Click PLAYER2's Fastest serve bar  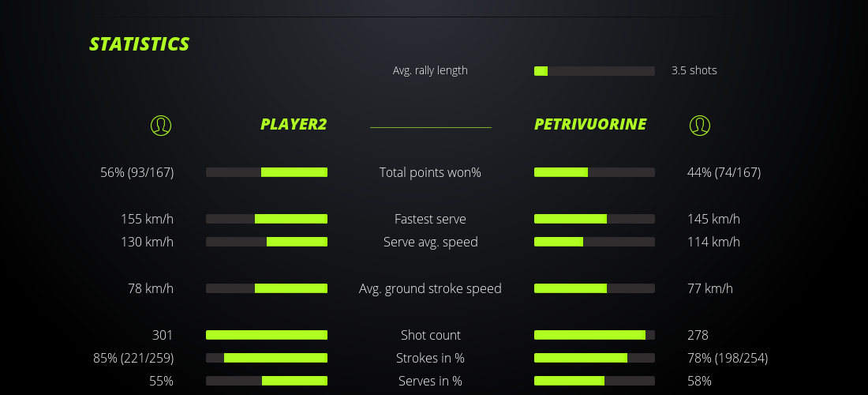[x=267, y=219]
